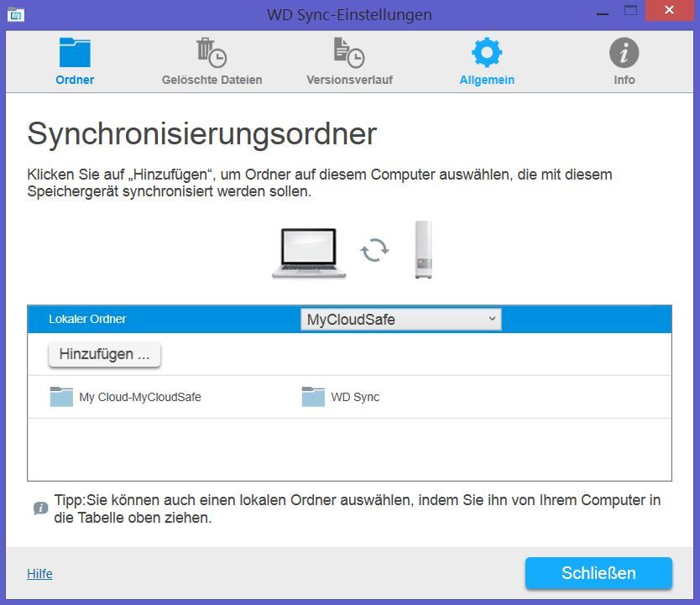This screenshot has width=700, height=605.
Task: Click the Lokaler Ordner column header
Action: pyautogui.click(x=87, y=319)
